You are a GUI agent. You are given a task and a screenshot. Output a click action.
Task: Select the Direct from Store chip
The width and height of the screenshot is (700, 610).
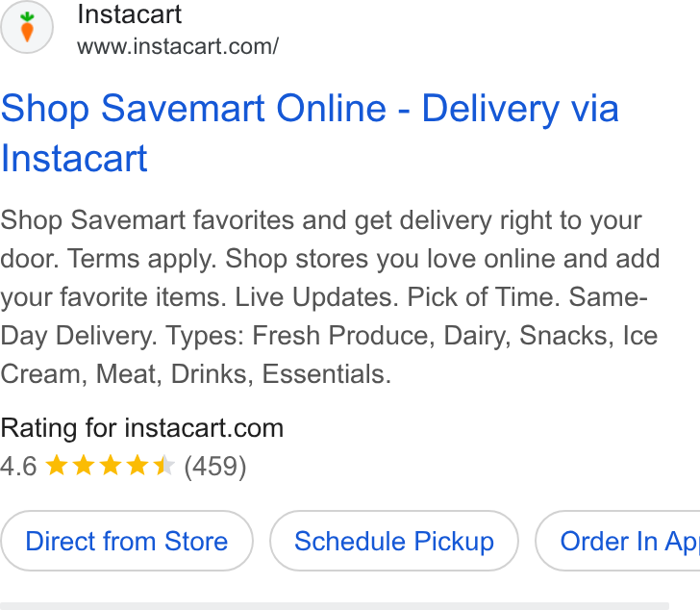(x=127, y=541)
